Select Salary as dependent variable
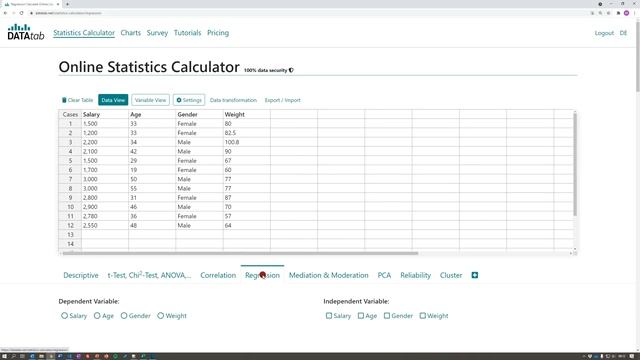This screenshot has height=360, width=640. (x=64, y=316)
